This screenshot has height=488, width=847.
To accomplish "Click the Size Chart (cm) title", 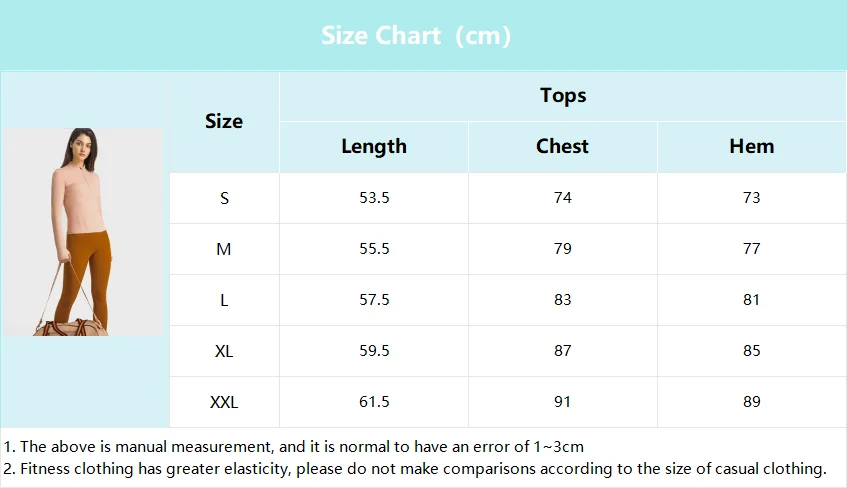I will 415,36.
